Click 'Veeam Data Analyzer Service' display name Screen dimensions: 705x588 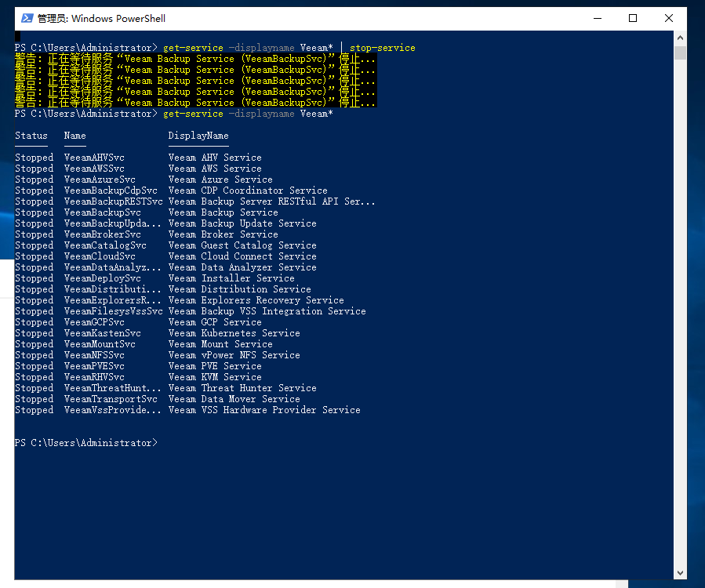[x=242, y=267]
